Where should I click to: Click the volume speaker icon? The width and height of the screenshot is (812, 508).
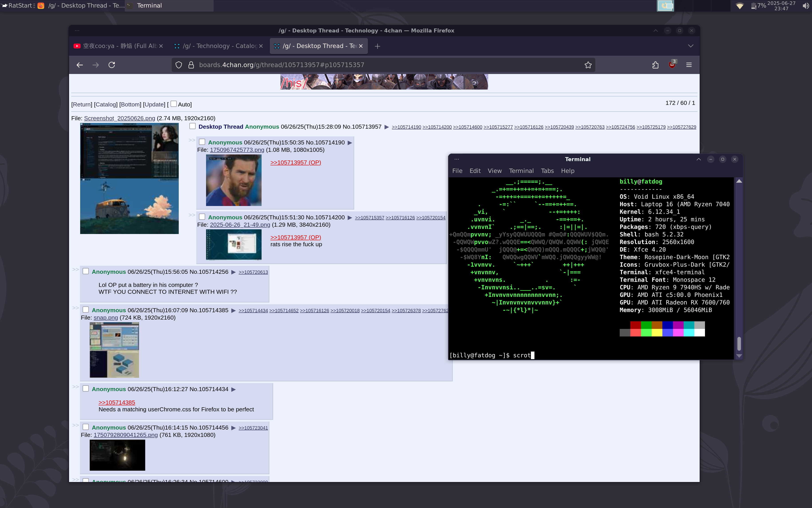[806, 6]
